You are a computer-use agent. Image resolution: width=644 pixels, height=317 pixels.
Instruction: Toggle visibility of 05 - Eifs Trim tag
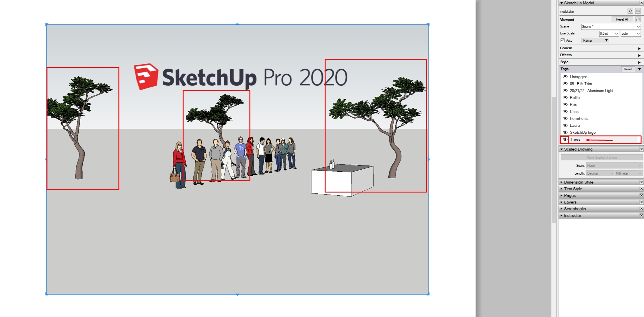(565, 84)
